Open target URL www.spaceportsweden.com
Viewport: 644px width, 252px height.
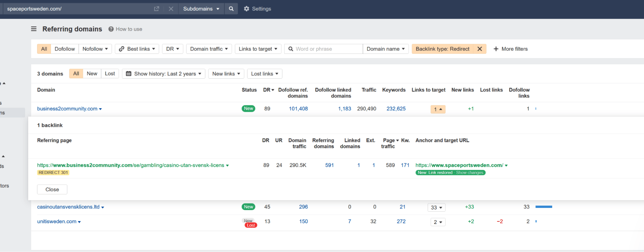point(459,165)
